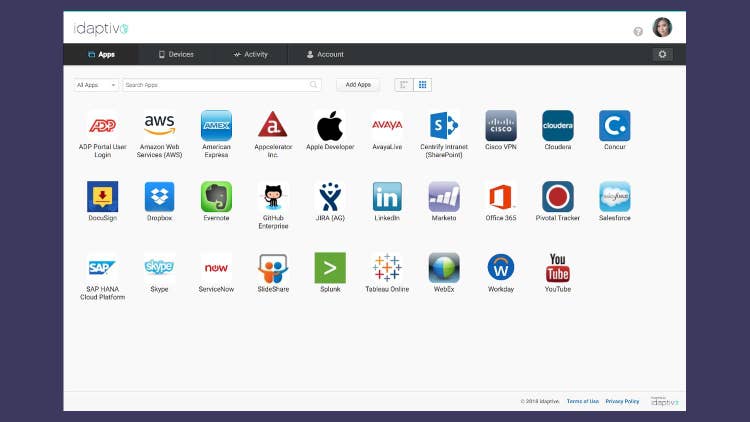Launch the LinkedIn app
This screenshot has width=750, height=422.
point(387,197)
